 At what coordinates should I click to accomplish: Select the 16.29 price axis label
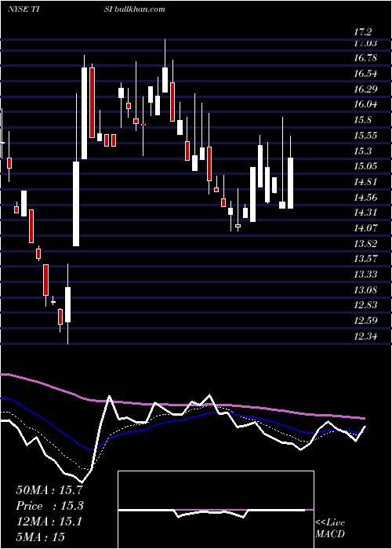click(x=365, y=89)
